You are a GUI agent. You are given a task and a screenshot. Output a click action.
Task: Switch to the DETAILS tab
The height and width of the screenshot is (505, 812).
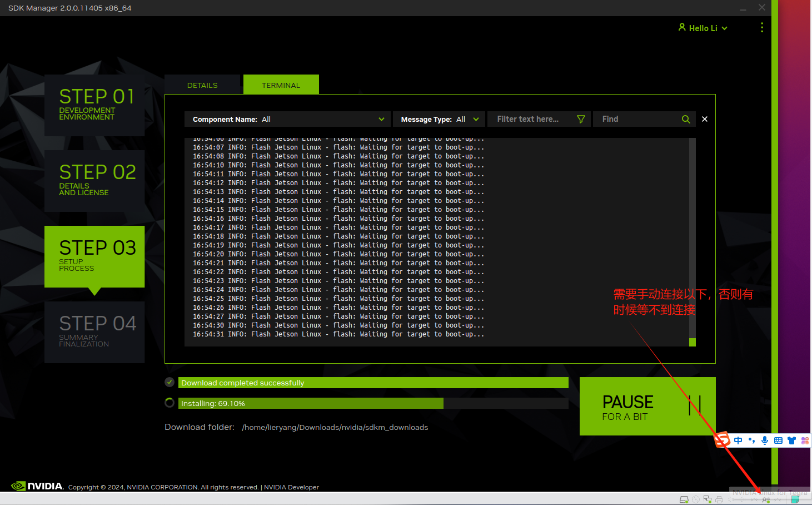[202, 85]
